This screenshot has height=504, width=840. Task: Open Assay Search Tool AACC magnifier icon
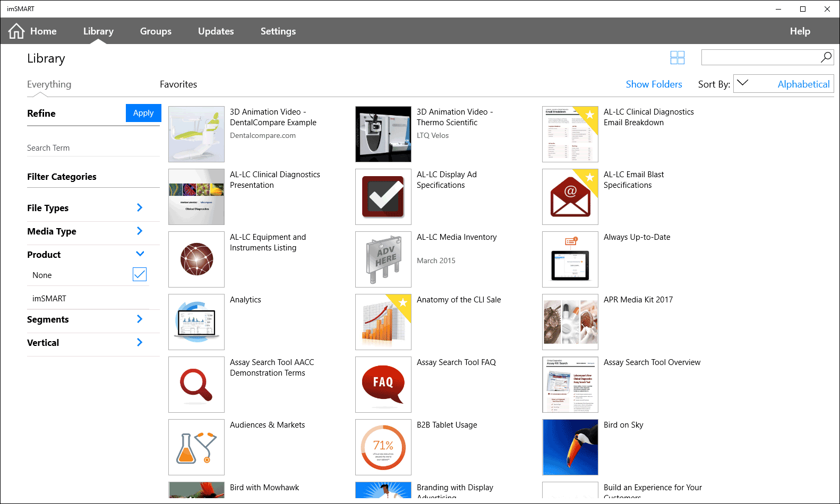tap(196, 385)
